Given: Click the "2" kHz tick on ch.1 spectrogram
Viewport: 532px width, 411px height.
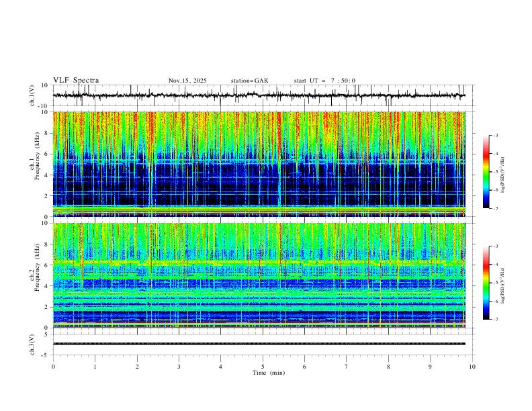Looking at the screenshot, I should [47, 196].
